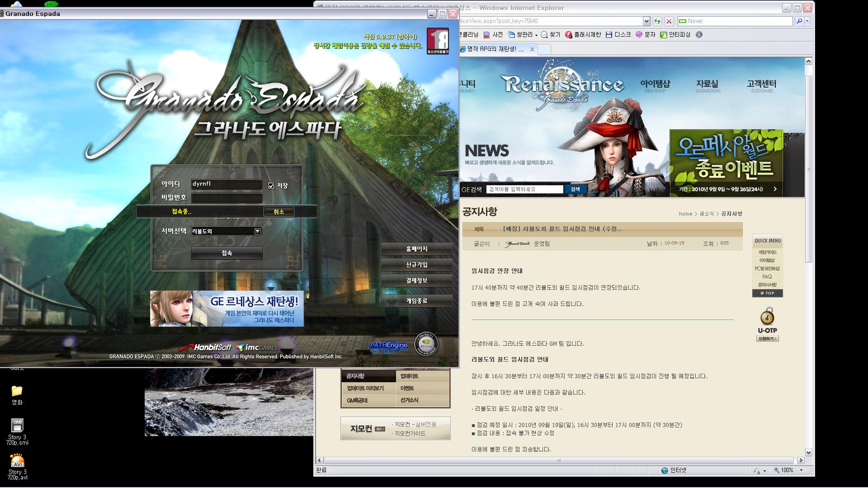The height and width of the screenshot is (488, 868).
Task: Close the 명작 RPG의 재탄생 tab
Action: (x=532, y=49)
